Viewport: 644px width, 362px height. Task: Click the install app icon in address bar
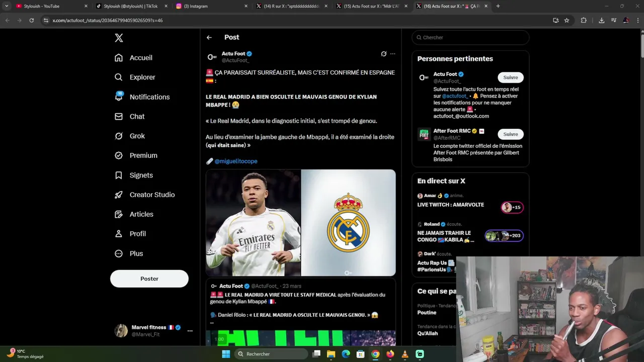point(555,21)
